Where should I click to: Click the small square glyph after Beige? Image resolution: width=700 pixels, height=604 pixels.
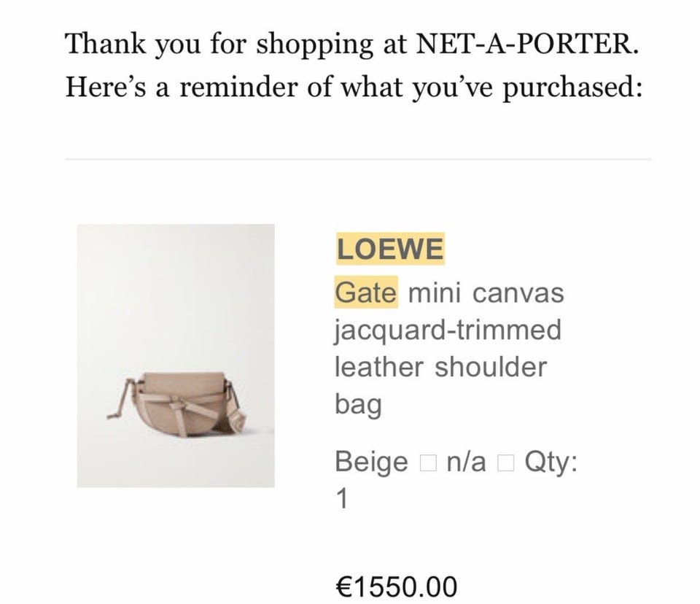(x=428, y=462)
